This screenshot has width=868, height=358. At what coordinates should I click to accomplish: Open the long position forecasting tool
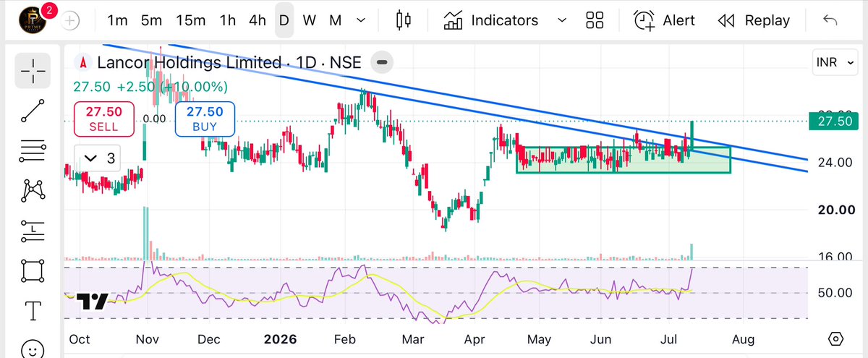pos(33,230)
